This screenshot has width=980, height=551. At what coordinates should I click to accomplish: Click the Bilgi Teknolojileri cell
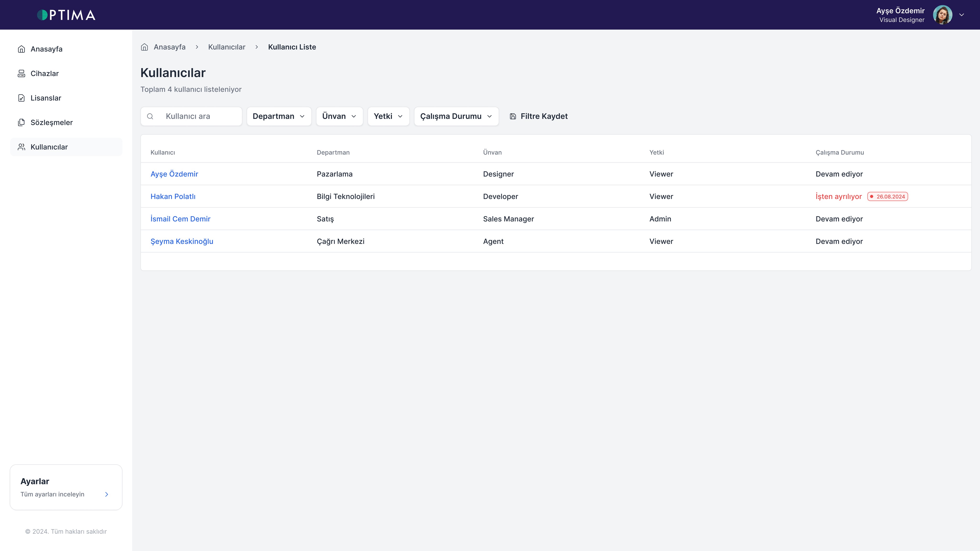coord(346,196)
